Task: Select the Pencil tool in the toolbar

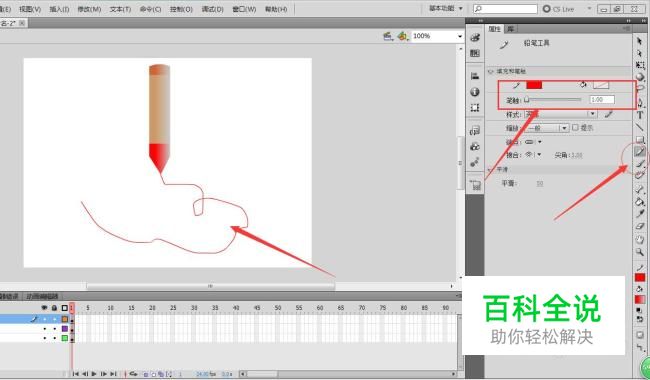Action: 640,152
